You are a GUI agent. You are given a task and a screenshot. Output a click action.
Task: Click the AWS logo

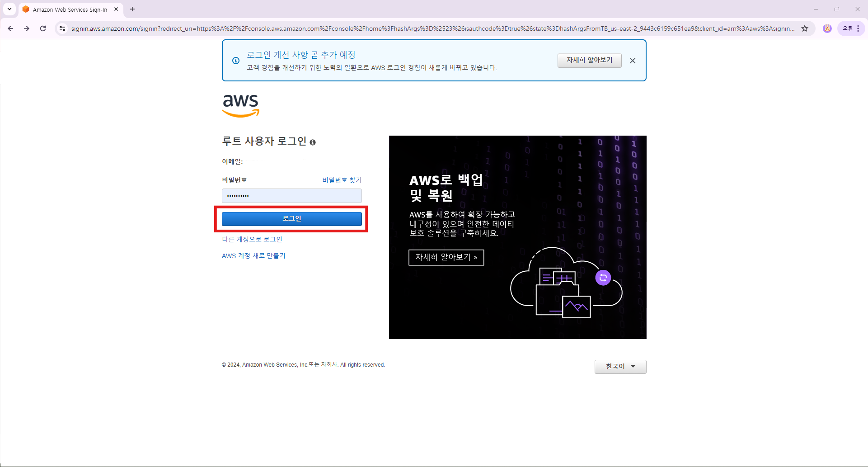[x=241, y=106]
